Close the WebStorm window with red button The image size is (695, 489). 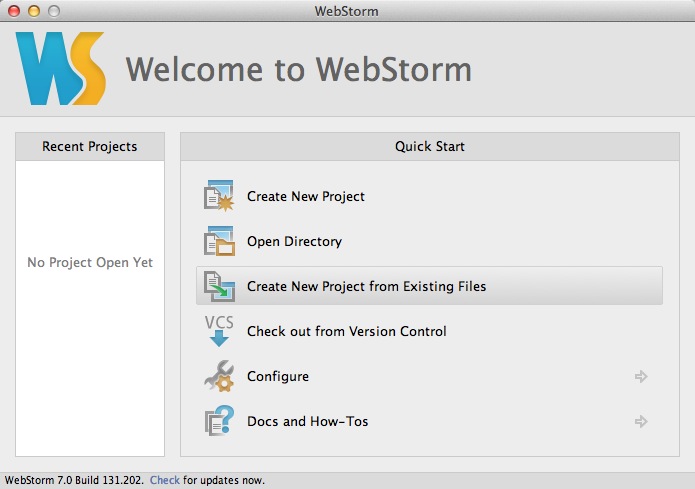pyautogui.click(x=14, y=11)
